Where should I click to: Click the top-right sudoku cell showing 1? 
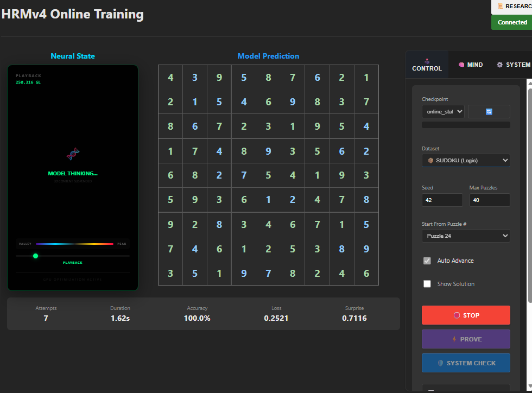coord(366,78)
